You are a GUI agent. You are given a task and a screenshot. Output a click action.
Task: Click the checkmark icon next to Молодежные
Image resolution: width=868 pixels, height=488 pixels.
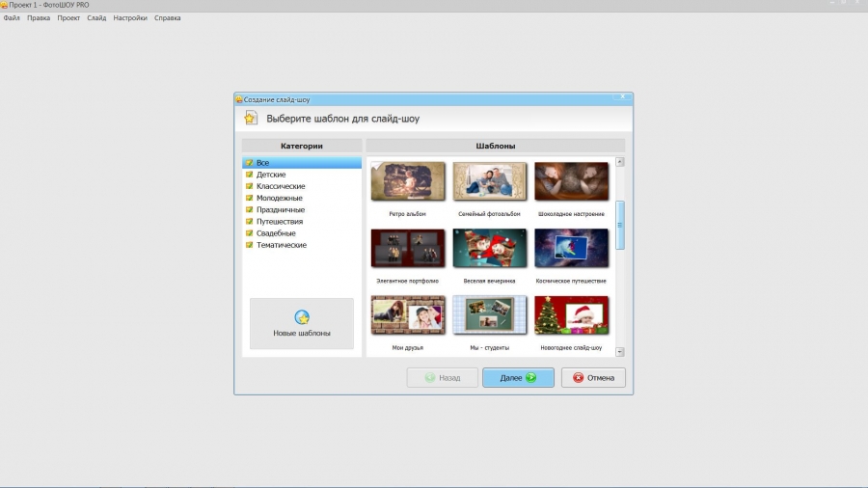tap(249, 198)
